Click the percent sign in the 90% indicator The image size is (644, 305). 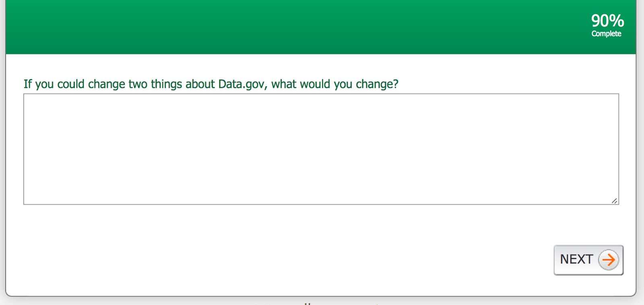pyautogui.click(x=616, y=21)
